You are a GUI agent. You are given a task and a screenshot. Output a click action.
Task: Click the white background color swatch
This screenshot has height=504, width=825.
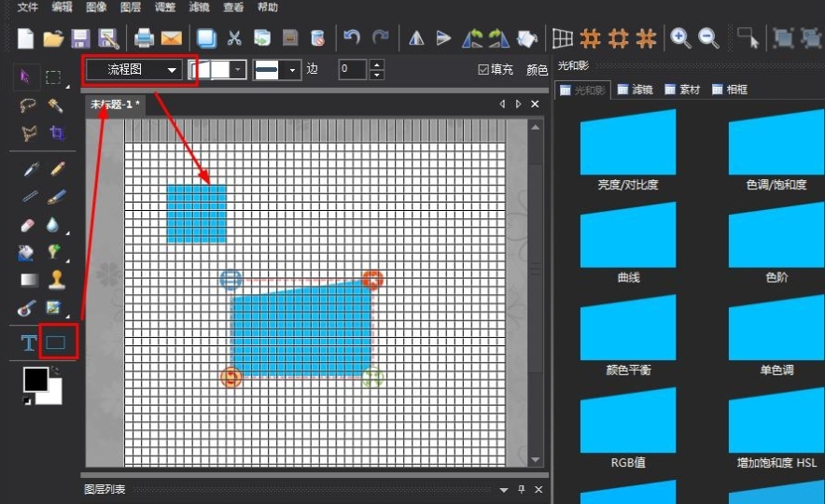[x=54, y=395]
